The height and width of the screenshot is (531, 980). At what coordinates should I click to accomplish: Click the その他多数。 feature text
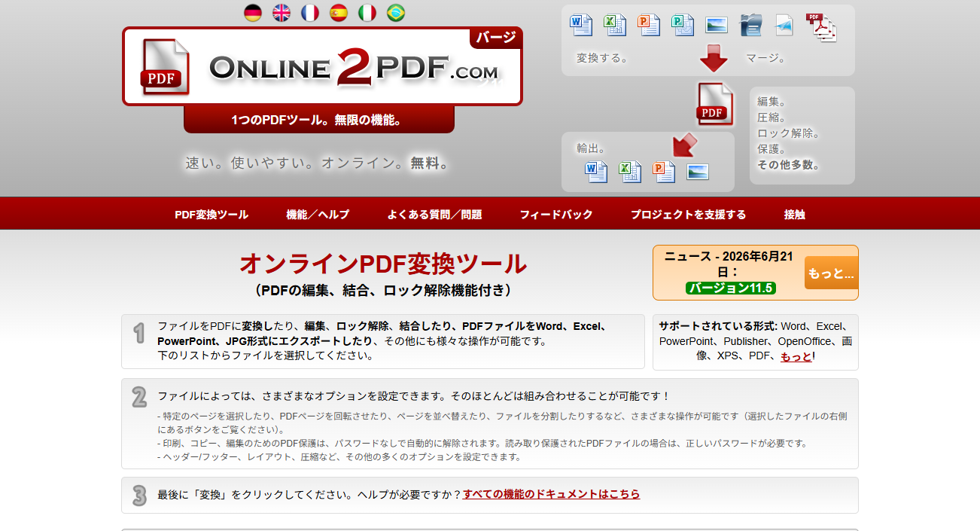coord(788,165)
